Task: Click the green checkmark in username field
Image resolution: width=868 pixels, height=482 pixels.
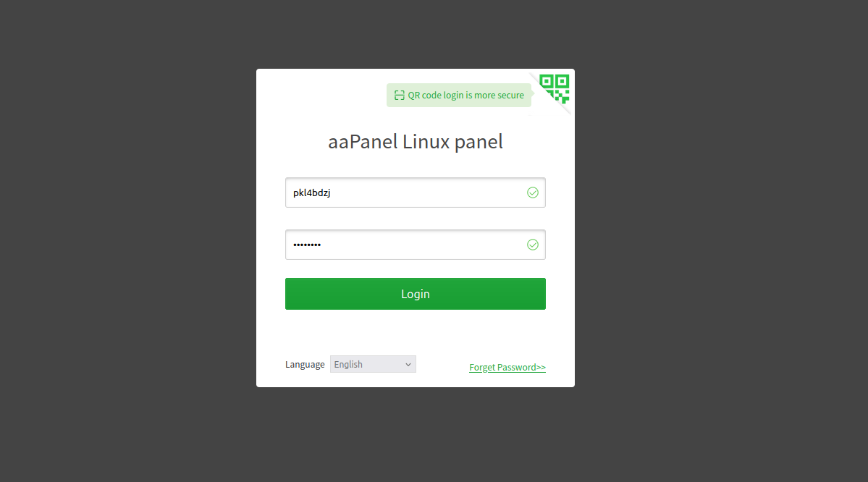Action: tap(533, 193)
